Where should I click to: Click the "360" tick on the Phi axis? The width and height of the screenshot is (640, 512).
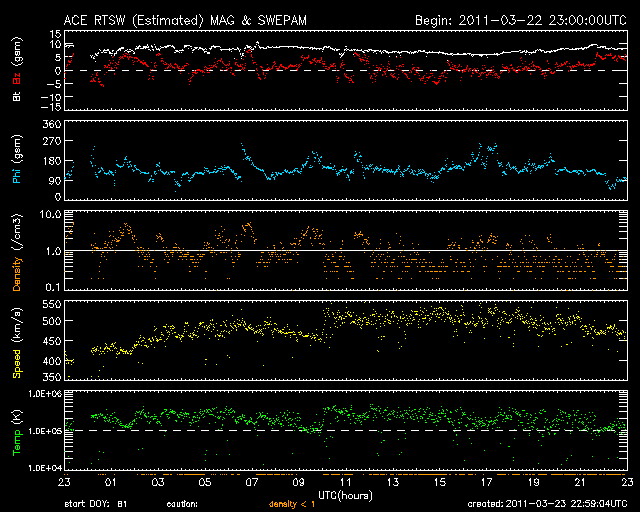52,125
